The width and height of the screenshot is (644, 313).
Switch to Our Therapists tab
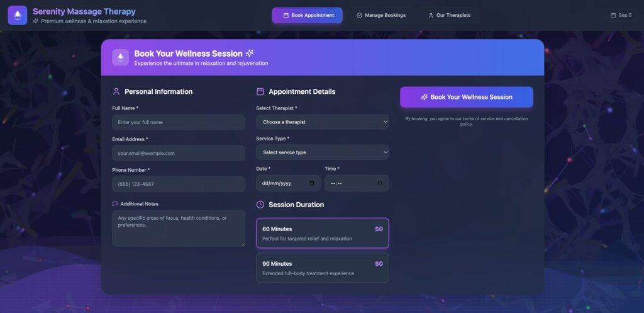tap(449, 15)
